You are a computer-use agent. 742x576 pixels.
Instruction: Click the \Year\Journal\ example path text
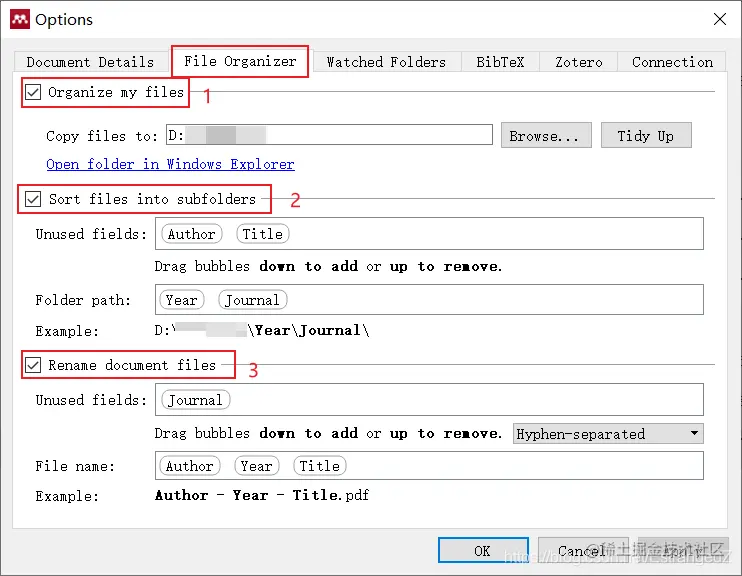pyautogui.click(x=309, y=330)
